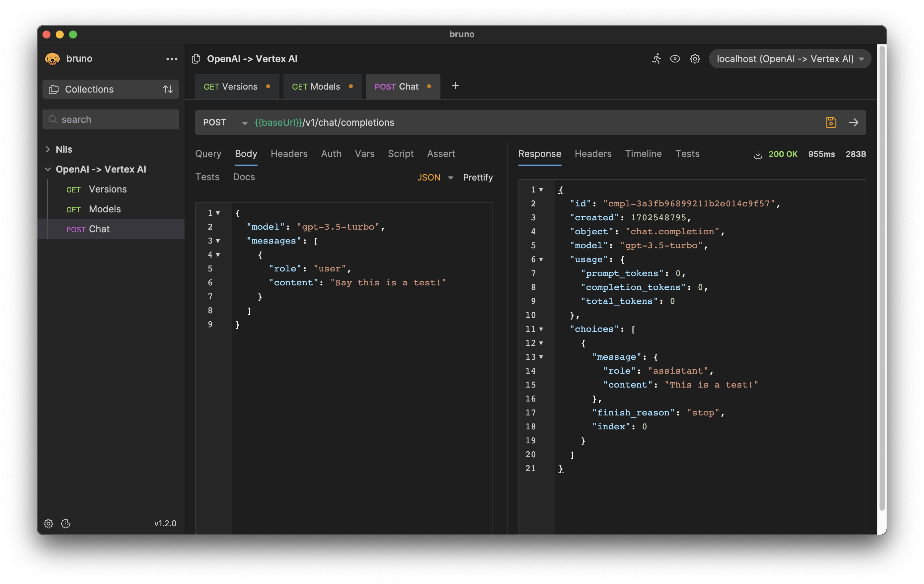Add a new tab with plus button

[455, 86]
